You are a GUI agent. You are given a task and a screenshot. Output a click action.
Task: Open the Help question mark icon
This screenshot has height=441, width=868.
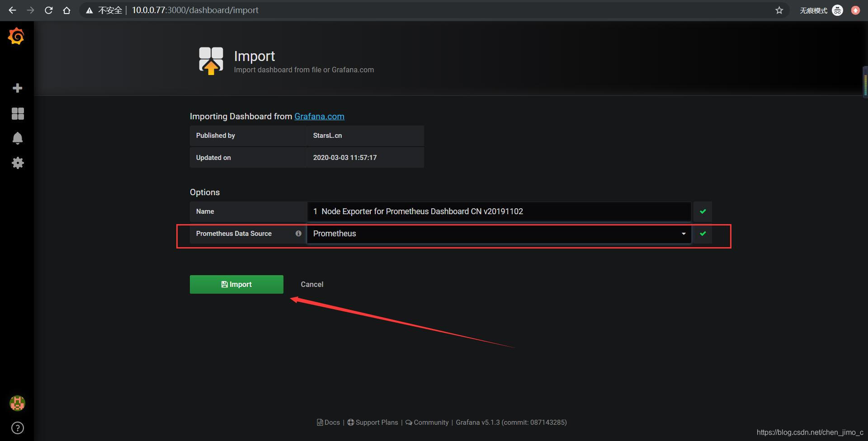[x=17, y=428]
